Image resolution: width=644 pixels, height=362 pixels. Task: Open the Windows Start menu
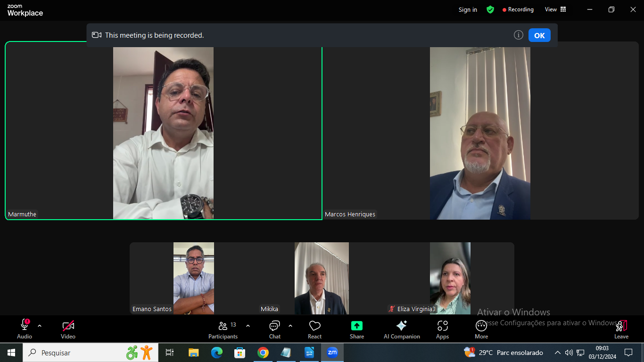pyautogui.click(x=11, y=353)
